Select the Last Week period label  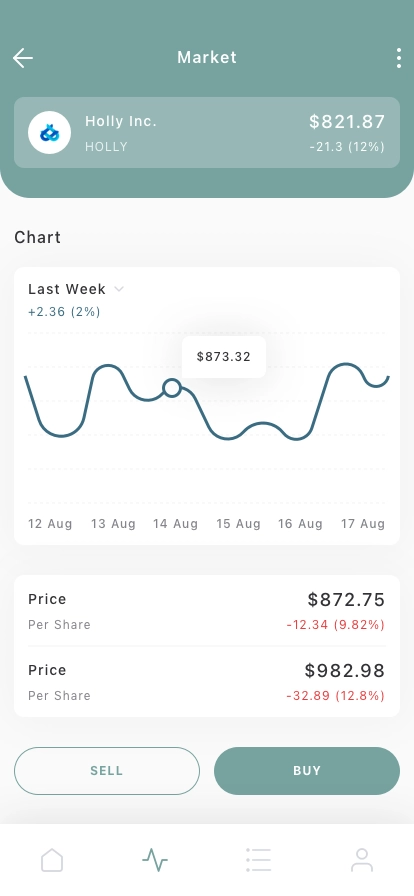(x=67, y=289)
